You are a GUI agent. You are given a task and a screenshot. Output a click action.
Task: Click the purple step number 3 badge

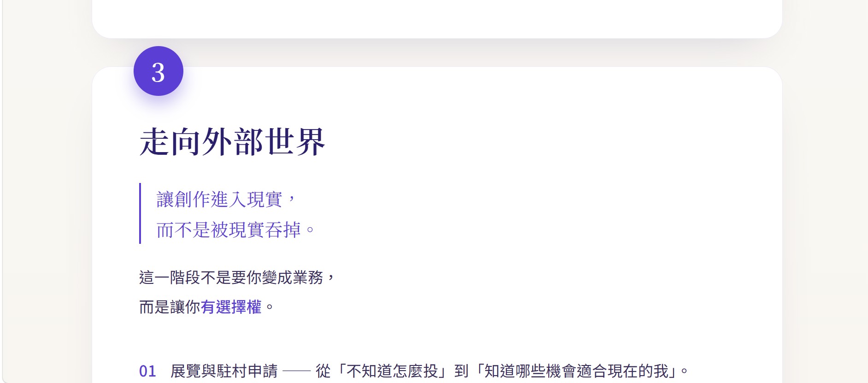(x=158, y=71)
